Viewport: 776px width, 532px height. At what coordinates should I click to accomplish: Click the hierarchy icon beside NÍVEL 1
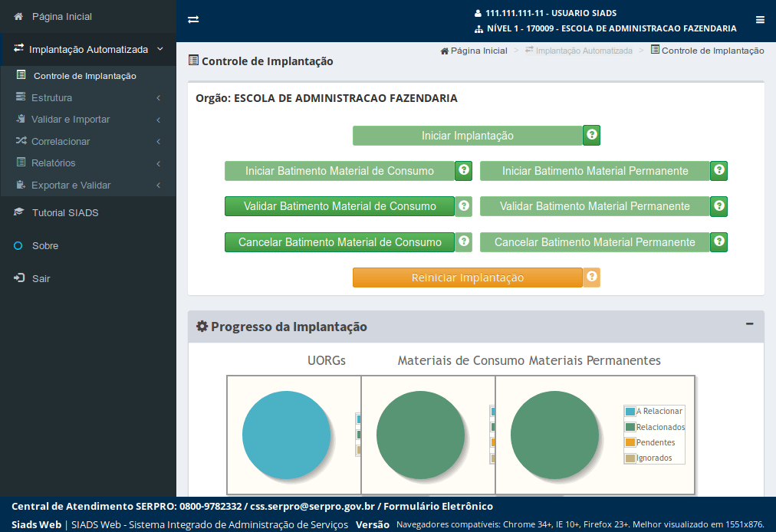(478, 28)
